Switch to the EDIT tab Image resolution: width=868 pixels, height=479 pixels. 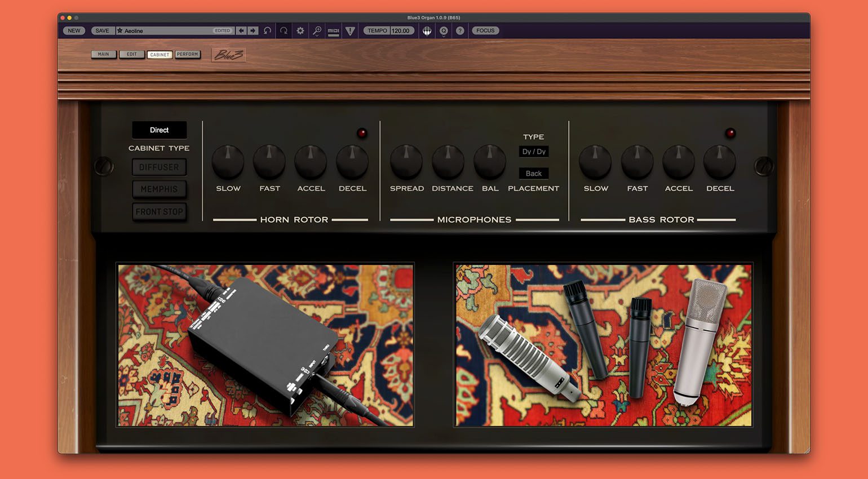pos(132,54)
